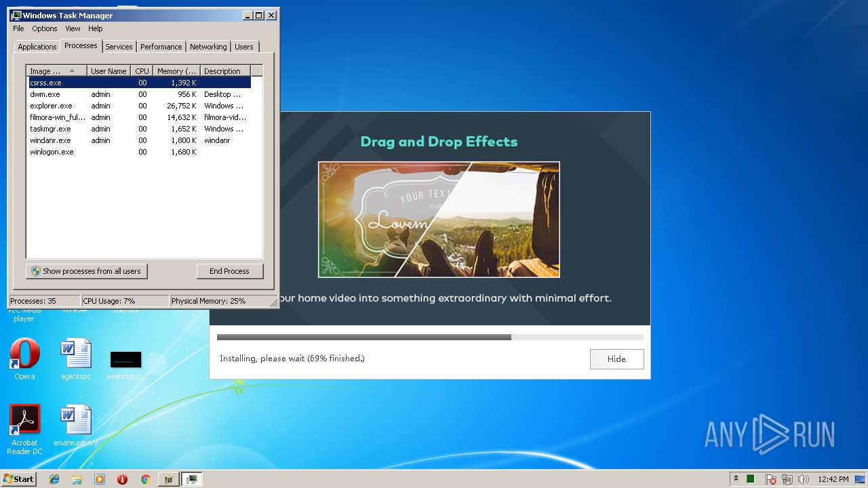
Task: Open Windows Media Player taskbar icon
Action: 100,479
